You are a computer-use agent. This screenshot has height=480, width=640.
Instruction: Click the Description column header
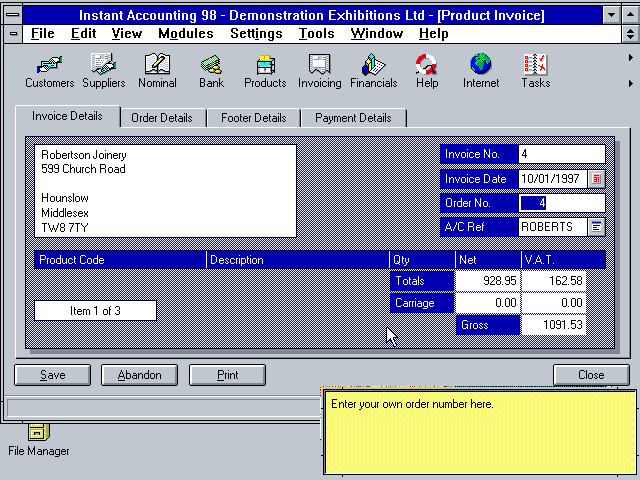pos(298,260)
